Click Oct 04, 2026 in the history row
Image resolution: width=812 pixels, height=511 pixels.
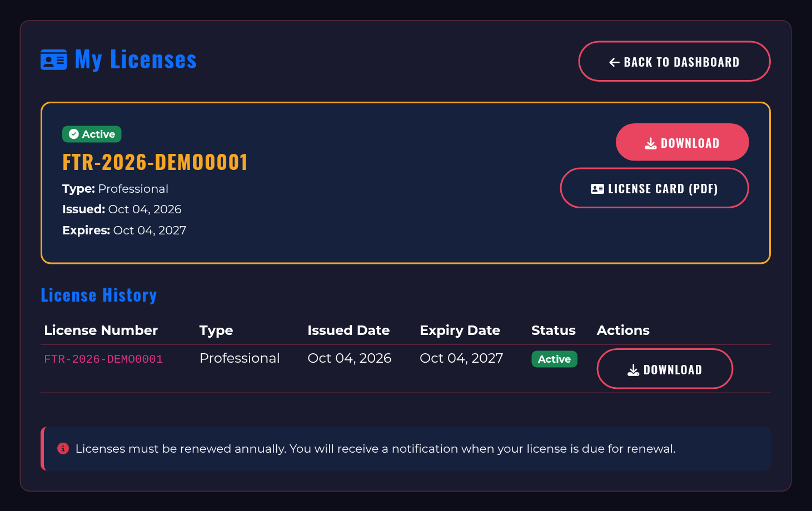[350, 358]
